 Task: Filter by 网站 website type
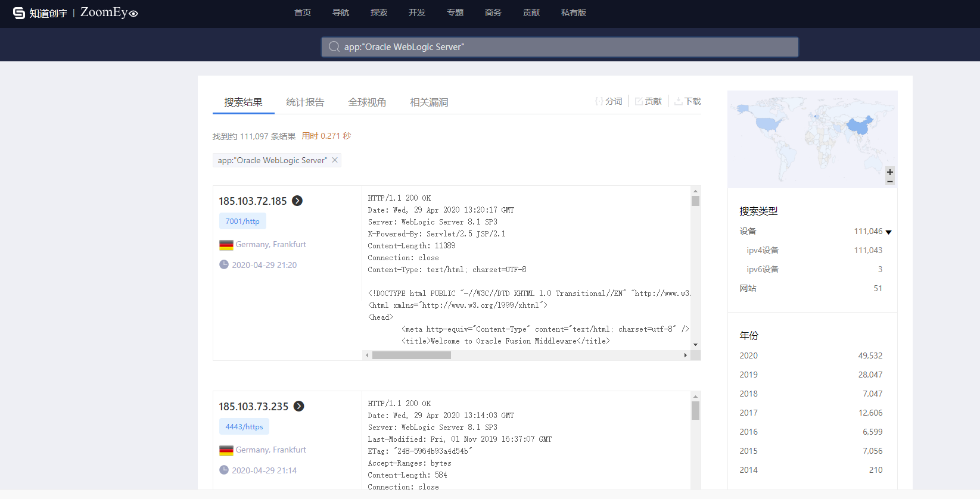(x=748, y=288)
